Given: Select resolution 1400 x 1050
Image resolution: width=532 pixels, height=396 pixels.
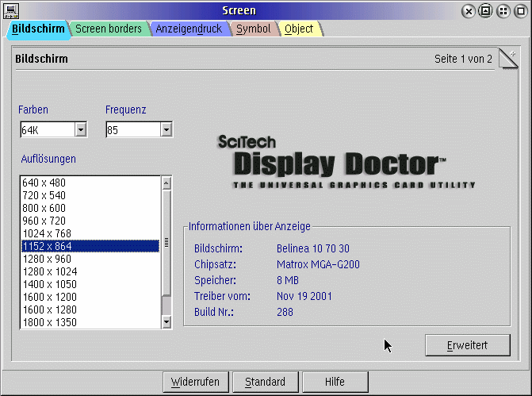Looking at the screenshot, I should pos(90,284).
